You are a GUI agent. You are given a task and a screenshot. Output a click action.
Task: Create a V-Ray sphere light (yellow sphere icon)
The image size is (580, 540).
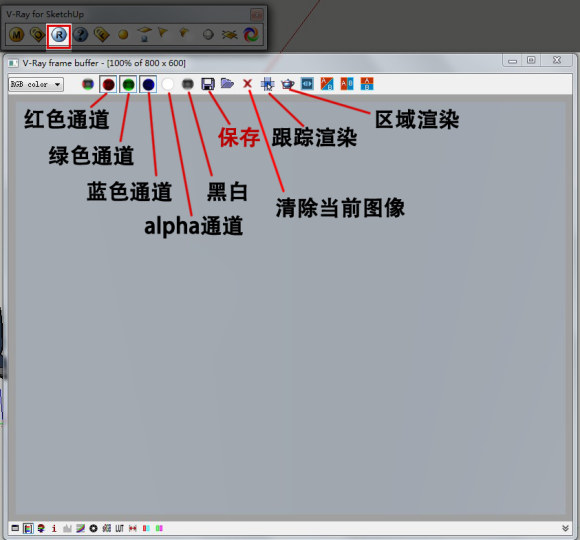[x=123, y=35]
